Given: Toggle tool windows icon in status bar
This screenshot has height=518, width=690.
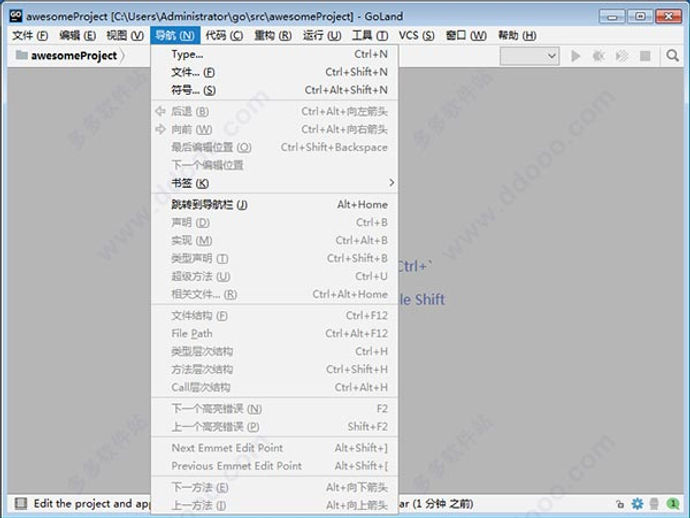Looking at the screenshot, I should tap(21, 503).
